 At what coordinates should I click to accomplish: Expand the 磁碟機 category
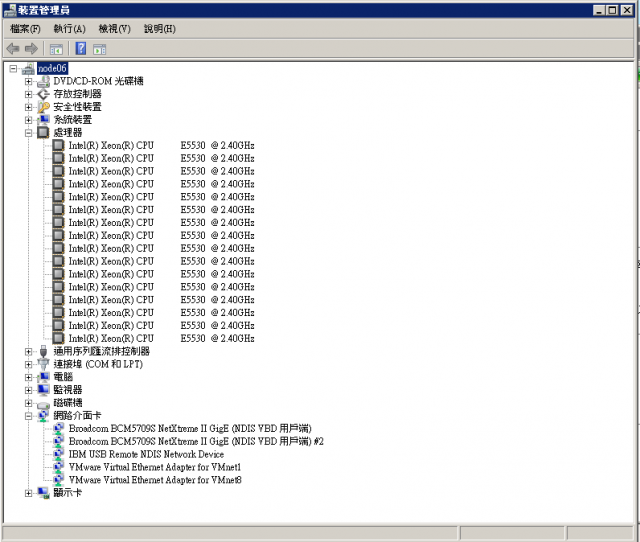point(28,403)
